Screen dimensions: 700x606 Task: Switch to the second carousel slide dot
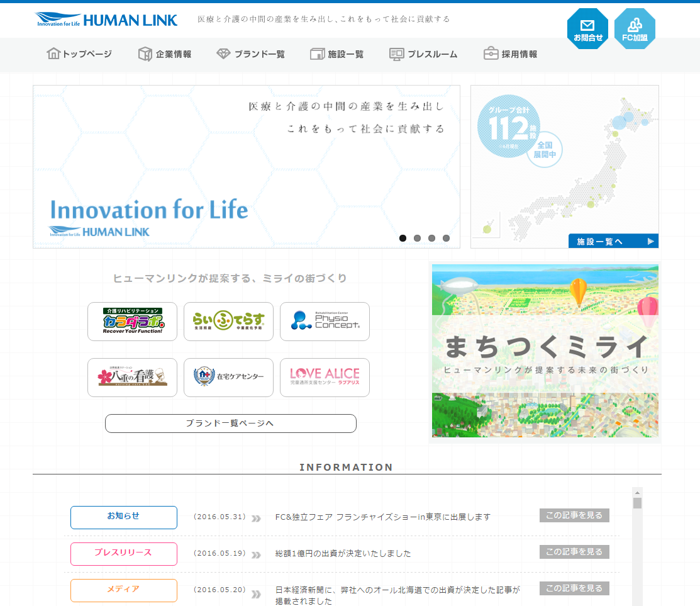[x=417, y=238]
